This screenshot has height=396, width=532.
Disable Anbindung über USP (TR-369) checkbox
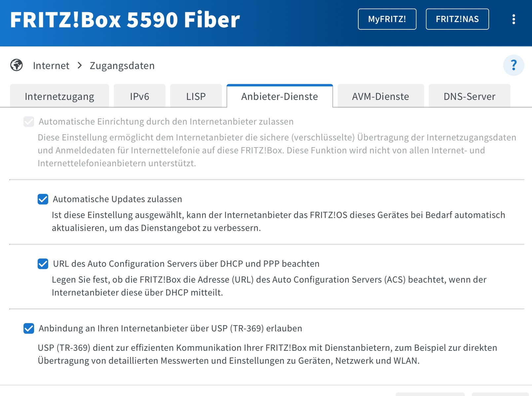click(x=29, y=328)
